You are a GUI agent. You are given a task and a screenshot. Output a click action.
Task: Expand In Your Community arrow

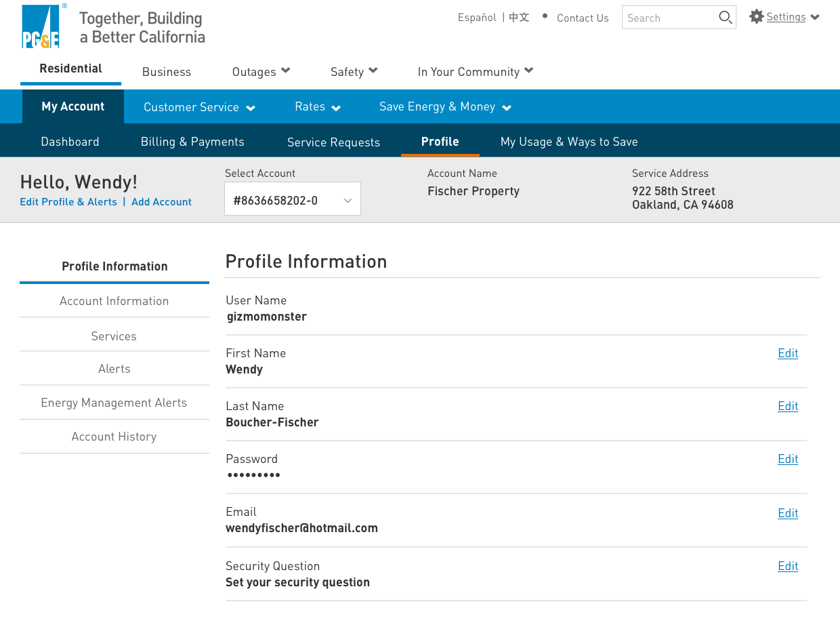(x=529, y=70)
